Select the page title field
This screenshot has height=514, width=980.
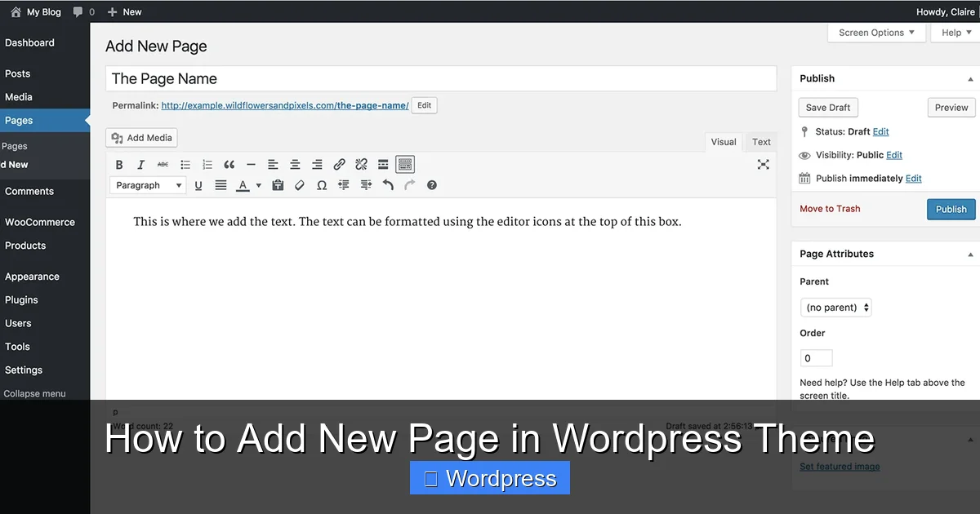[441, 78]
